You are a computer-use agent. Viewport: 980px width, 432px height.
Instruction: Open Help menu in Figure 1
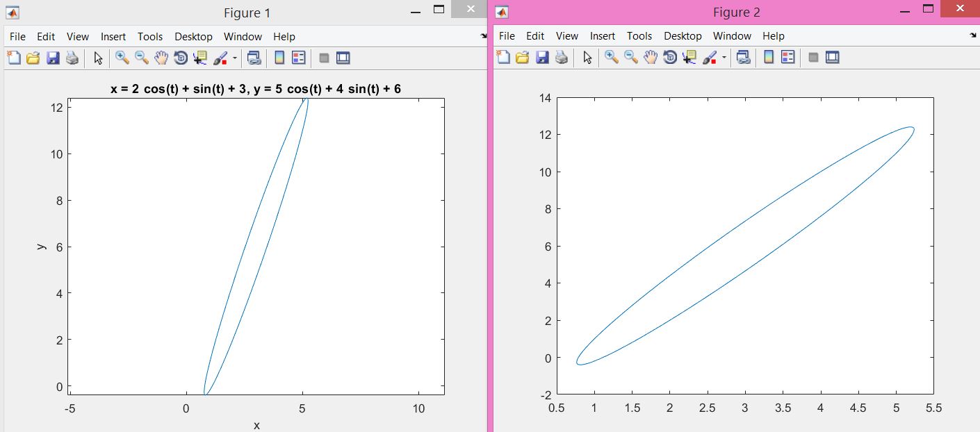pos(284,36)
